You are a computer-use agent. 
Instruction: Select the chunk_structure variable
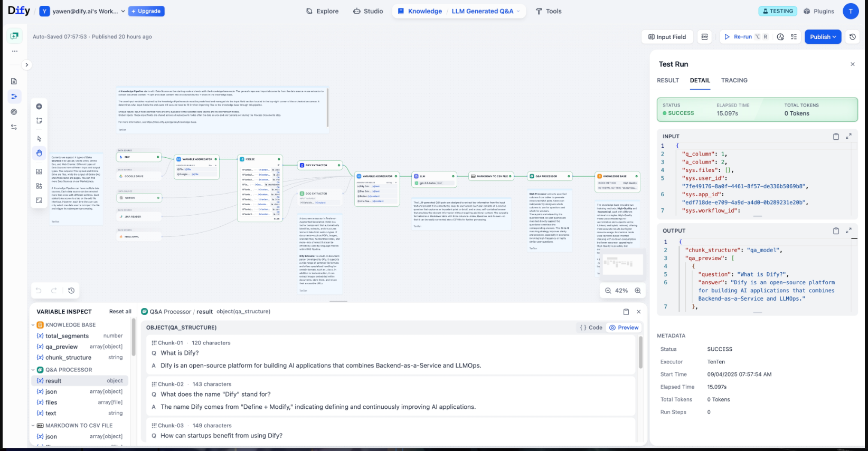(79, 357)
